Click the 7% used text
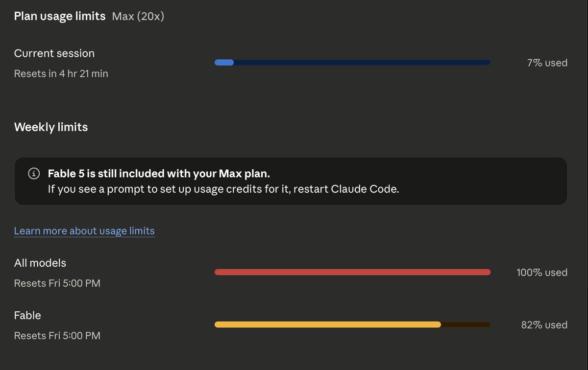Screen dimensions: 588x370 (x=547, y=63)
